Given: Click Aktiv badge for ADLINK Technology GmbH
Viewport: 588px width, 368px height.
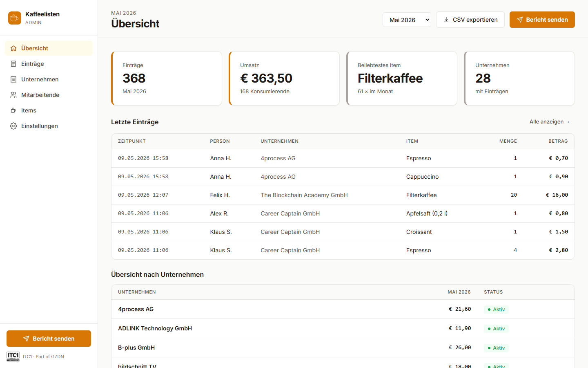Looking at the screenshot, I should (x=496, y=329).
